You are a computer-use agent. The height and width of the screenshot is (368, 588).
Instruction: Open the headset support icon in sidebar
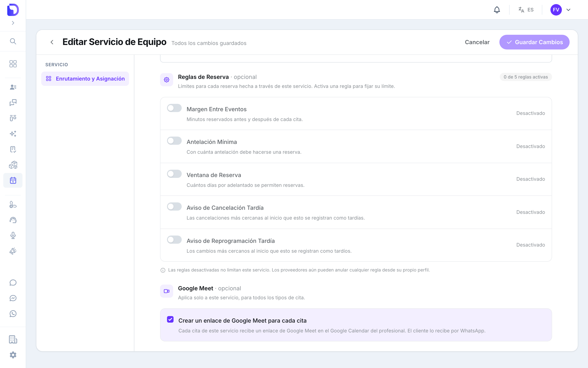tap(13, 220)
